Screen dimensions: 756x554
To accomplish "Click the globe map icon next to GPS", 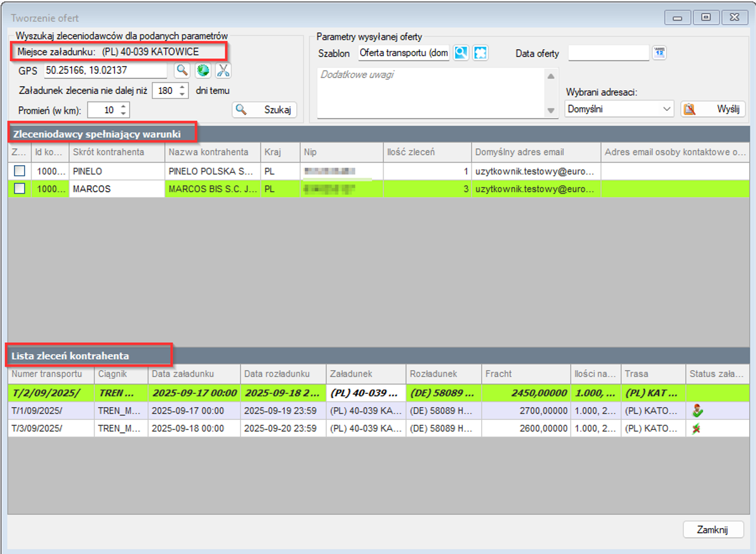I will [x=202, y=70].
